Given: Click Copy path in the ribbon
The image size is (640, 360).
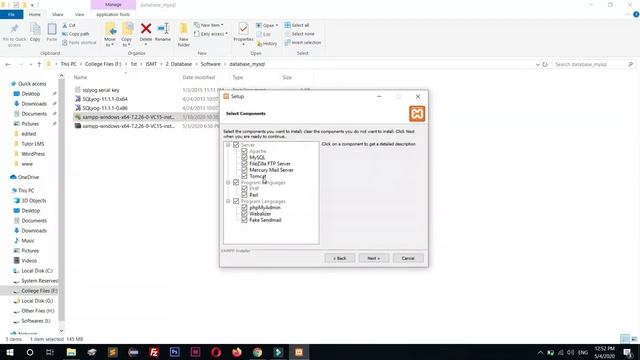Looking at the screenshot, I should coord(76,34).
